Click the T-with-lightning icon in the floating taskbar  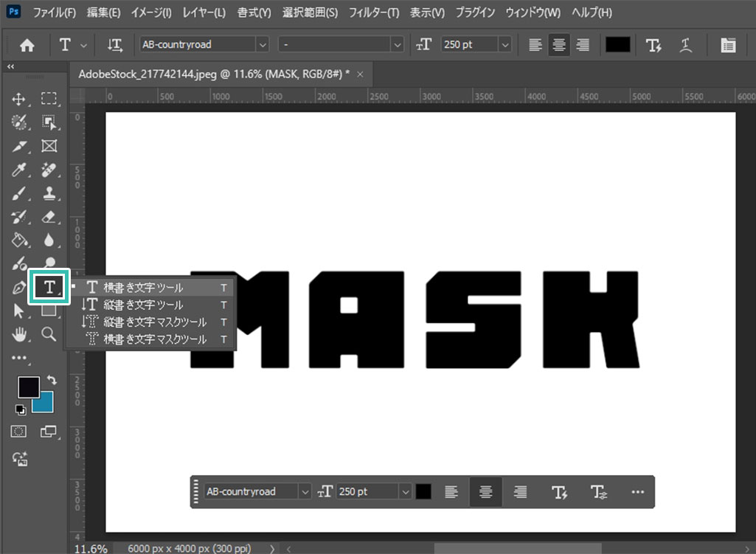tap(559, 492)
